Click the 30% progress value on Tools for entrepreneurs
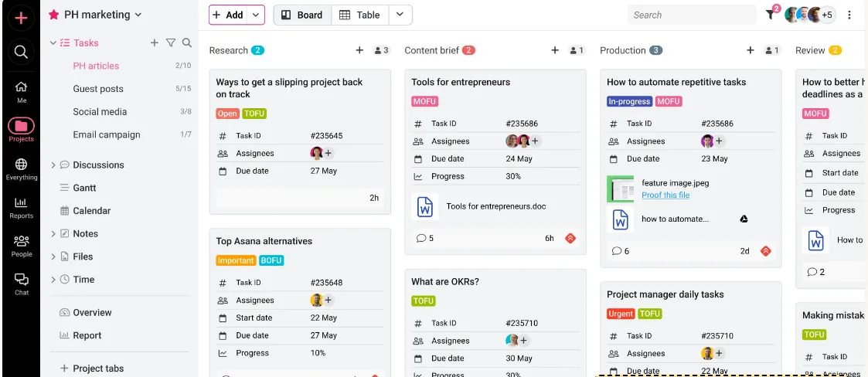868x377 pixels. pos(513,176)
